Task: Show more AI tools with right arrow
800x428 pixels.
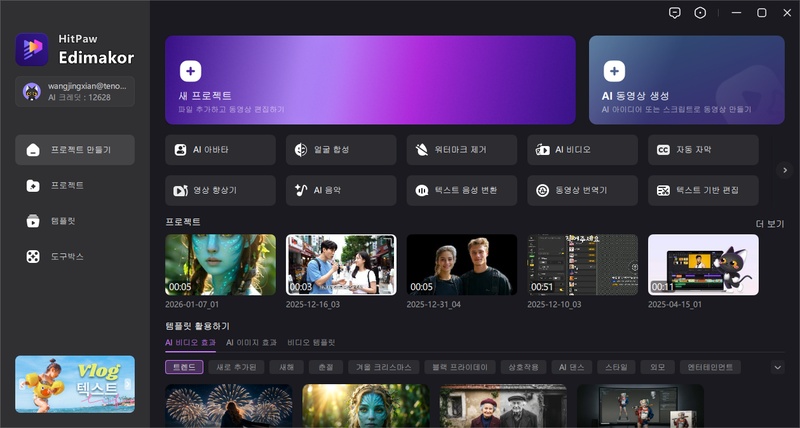Action: click(785, 170)
